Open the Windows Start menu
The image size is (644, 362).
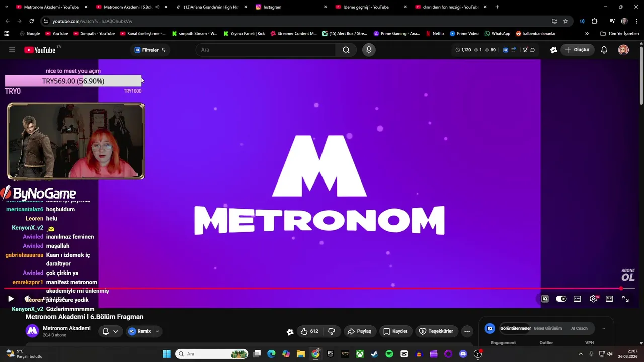[x=167, y=354]
